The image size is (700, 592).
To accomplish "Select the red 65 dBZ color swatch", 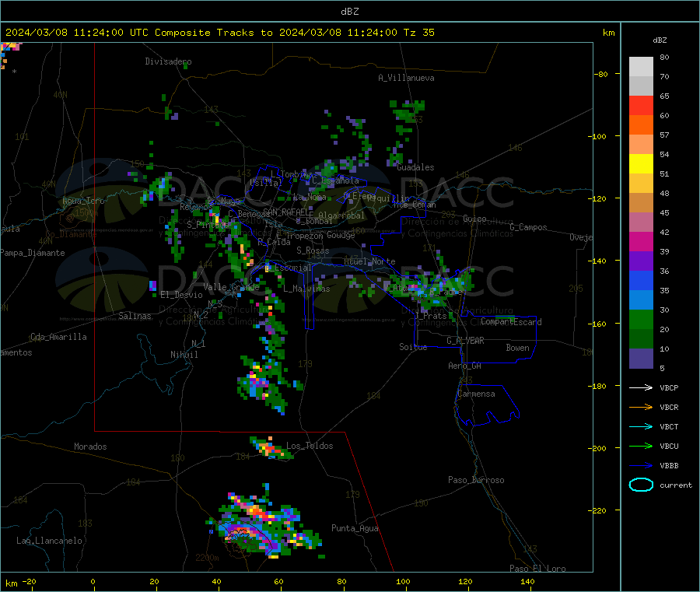I will (x=641, y=105).
